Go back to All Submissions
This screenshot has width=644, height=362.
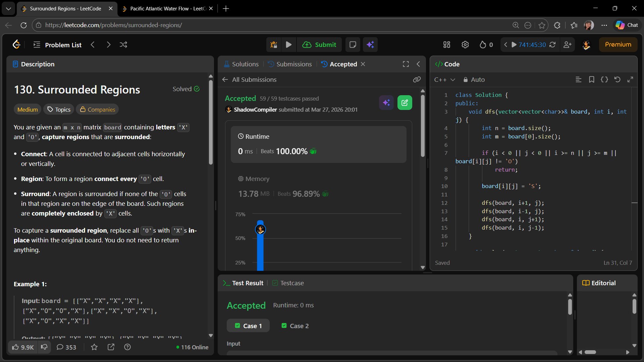click(x=249, y=79)
